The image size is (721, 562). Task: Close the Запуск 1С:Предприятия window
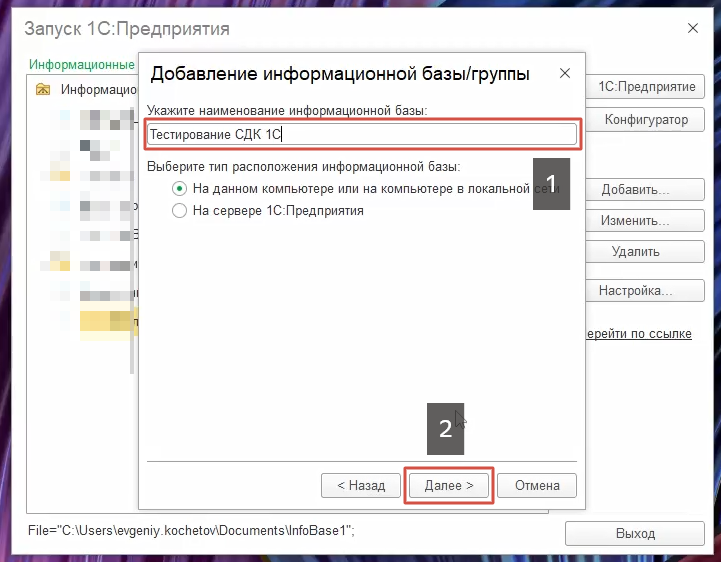coord(692,28)
